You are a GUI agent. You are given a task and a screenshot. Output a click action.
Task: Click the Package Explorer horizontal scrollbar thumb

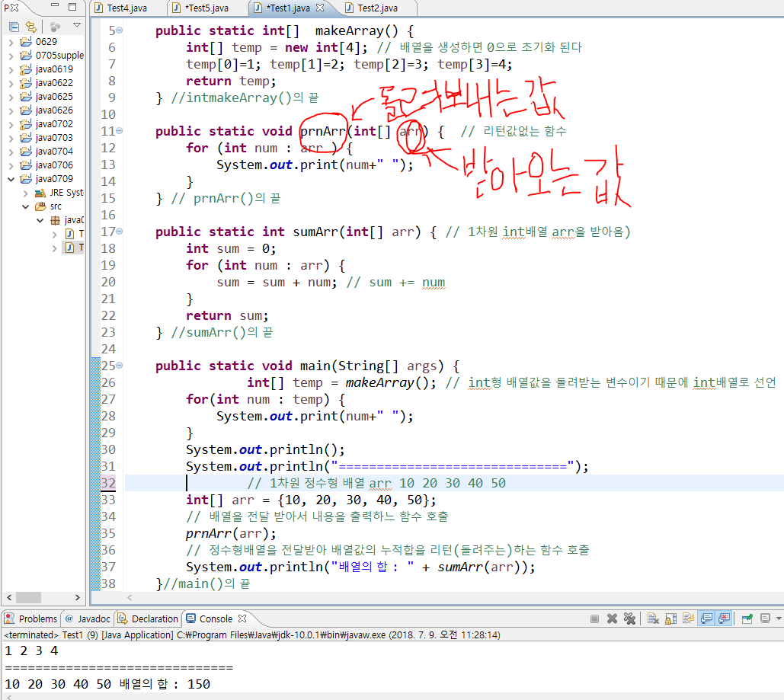28,597
